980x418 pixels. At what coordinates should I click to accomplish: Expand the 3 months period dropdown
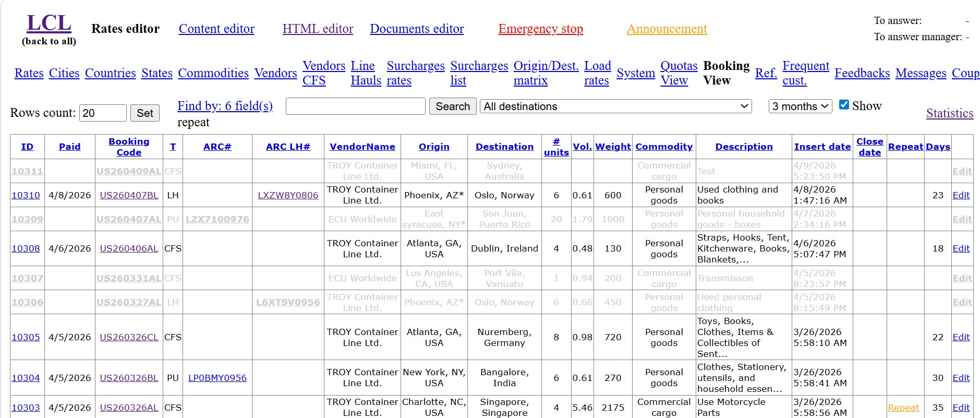point(800,106)
